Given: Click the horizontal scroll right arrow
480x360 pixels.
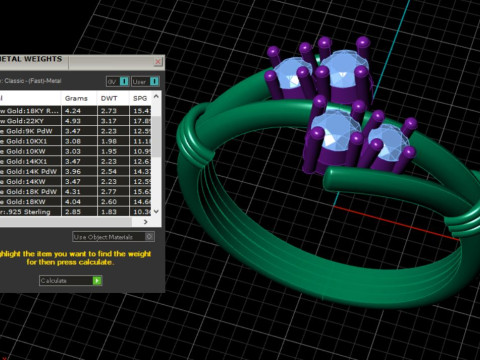Looking at the screenshot, I should click(x=145, y=222).
